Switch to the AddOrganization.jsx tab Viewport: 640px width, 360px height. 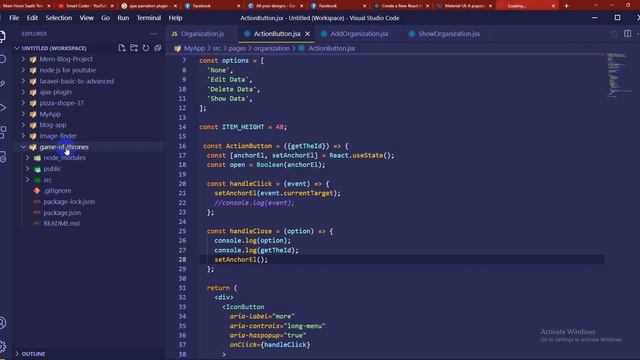pos(359,34)
